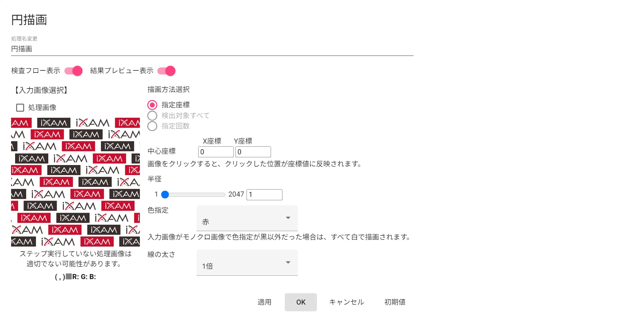
Task: Open the 色指定 color dropdown
Action: point(247,218)
